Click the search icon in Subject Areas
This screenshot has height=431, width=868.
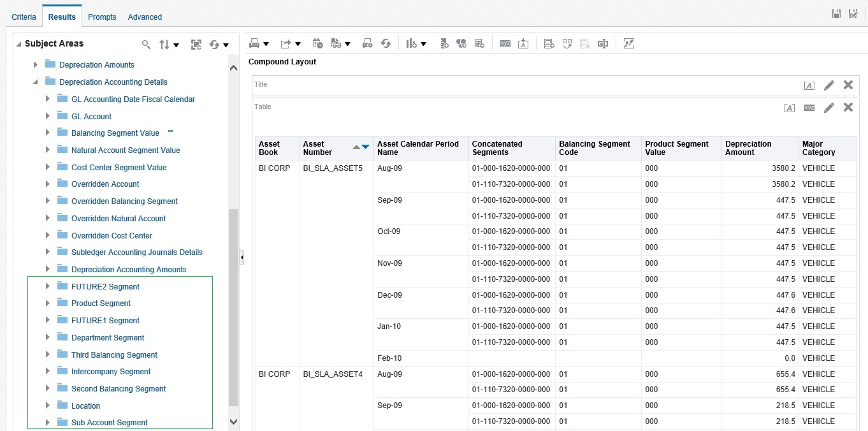click(146, 44)
